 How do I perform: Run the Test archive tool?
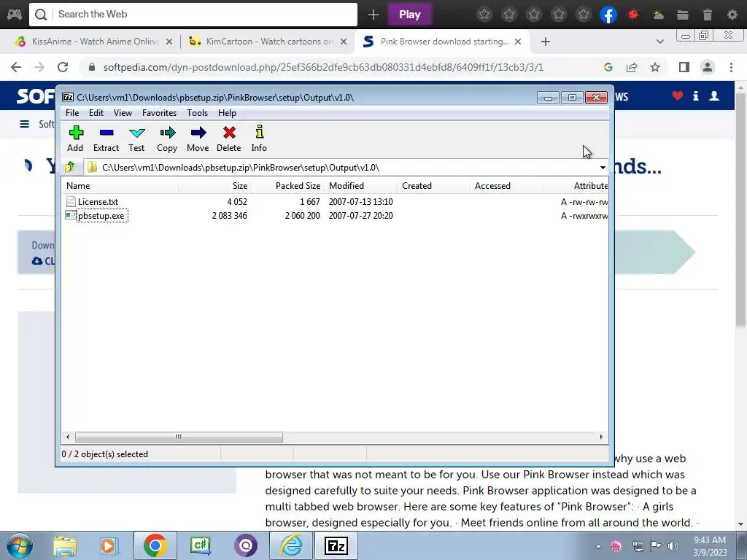136,139
